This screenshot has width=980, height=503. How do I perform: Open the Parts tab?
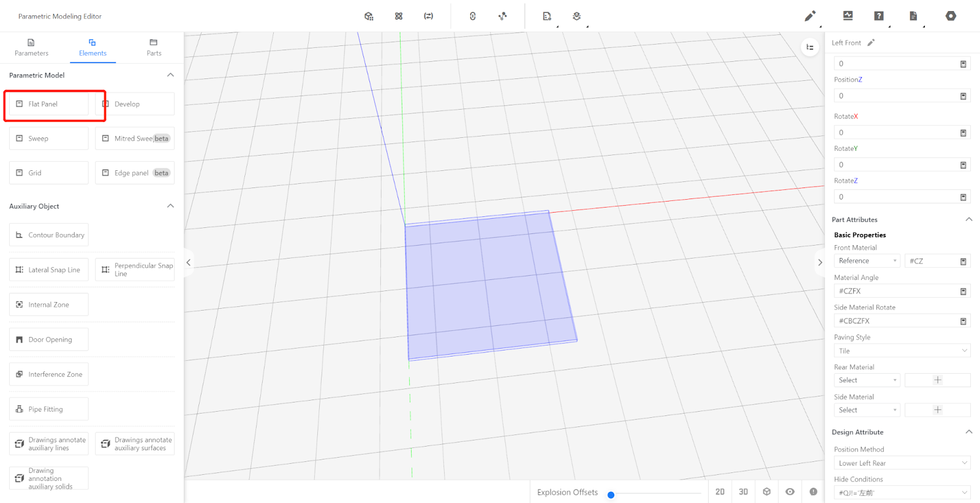point(154,48)
